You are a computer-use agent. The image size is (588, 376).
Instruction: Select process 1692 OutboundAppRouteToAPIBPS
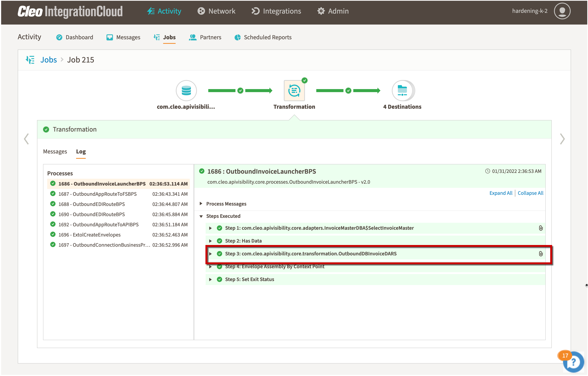tap(118, 225)
